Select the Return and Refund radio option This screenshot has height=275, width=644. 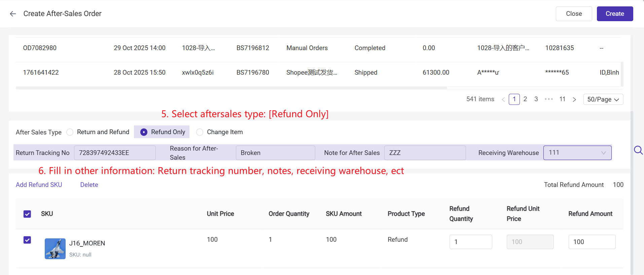(70, 132)
